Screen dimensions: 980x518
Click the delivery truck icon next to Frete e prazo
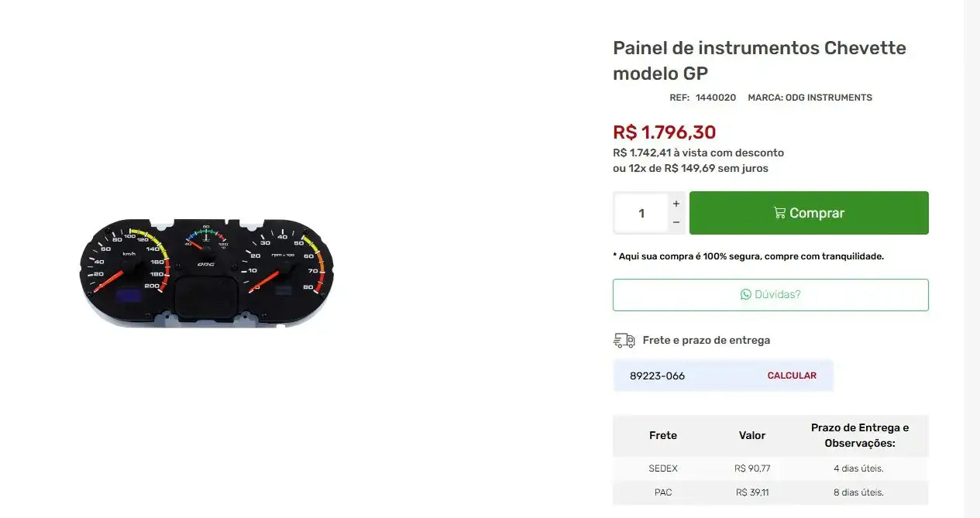(624, 340)
